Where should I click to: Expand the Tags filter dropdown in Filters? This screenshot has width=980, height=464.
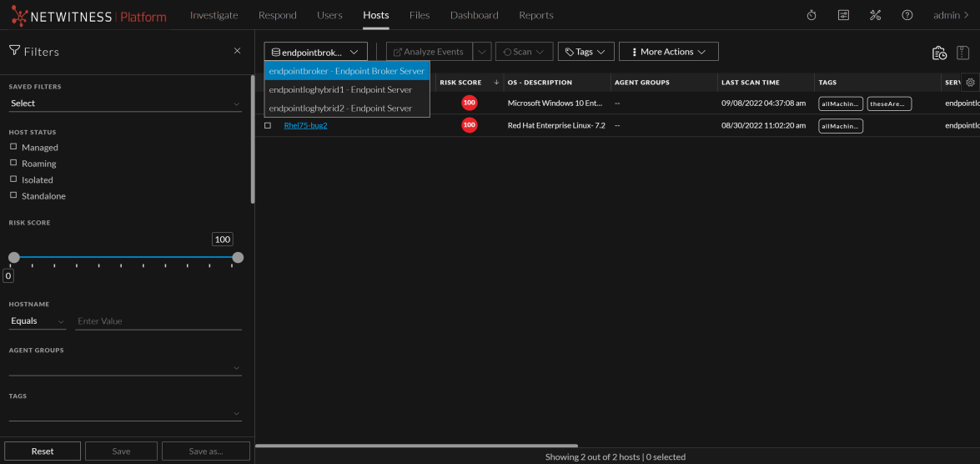(125, 413)
